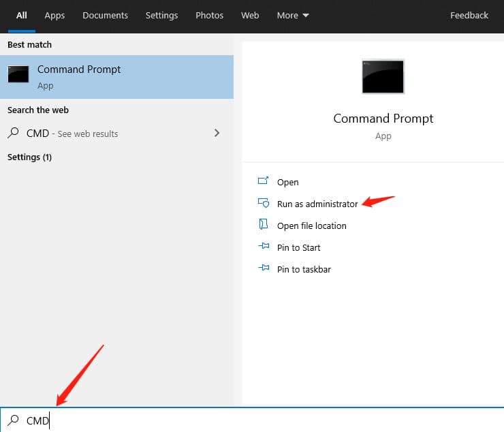Click the search magnifier icon beside CMD web result
The image size is (504, 432).
click(x=13, y=133)
